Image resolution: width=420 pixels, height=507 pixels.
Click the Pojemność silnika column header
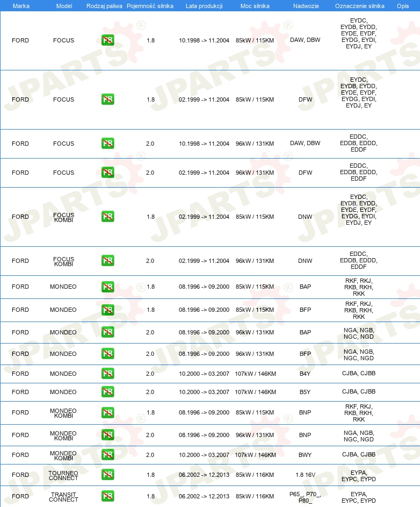tap(150, 6)
